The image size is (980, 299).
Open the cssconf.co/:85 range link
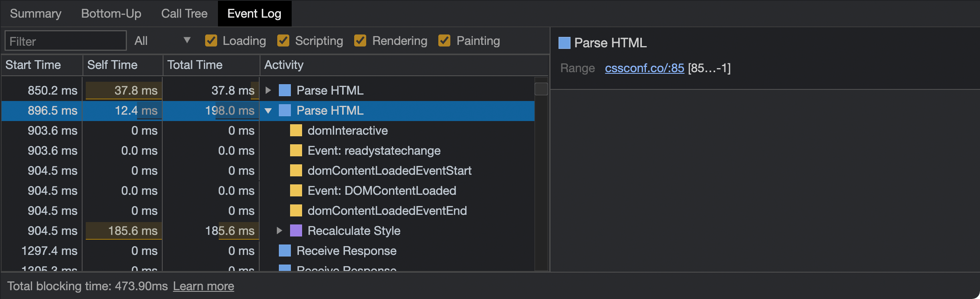[x=645, y=68]
